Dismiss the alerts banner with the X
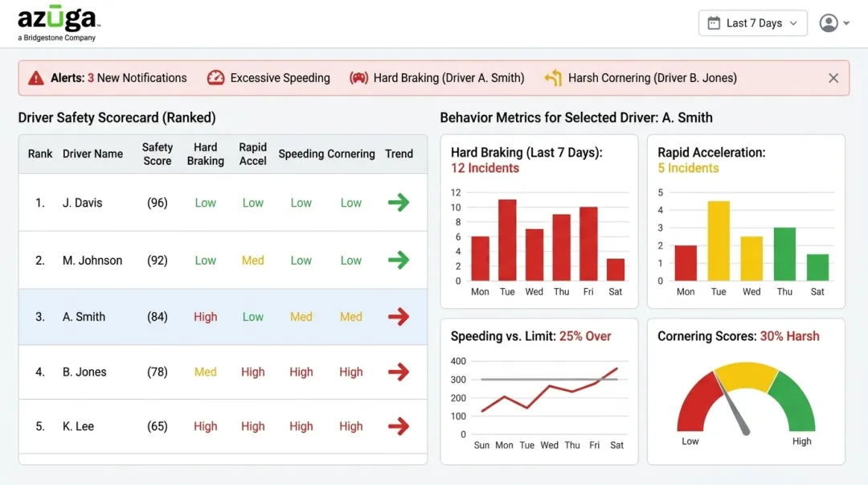The image size is (868, 485). [833, 78]
